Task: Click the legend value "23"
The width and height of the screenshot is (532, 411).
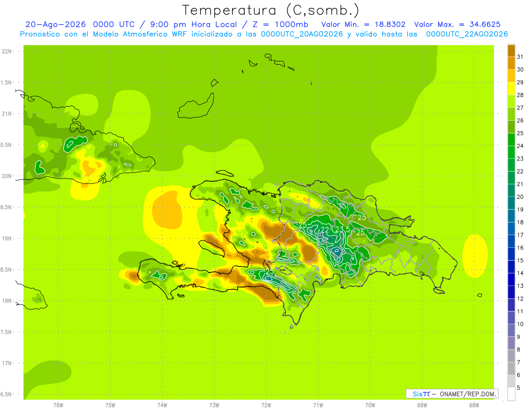Action: coord(520,158)
